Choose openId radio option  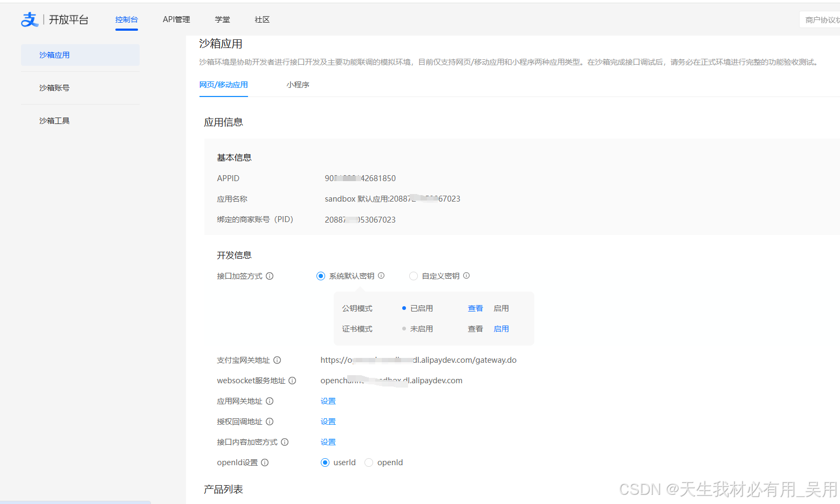[x=369, y=462]
